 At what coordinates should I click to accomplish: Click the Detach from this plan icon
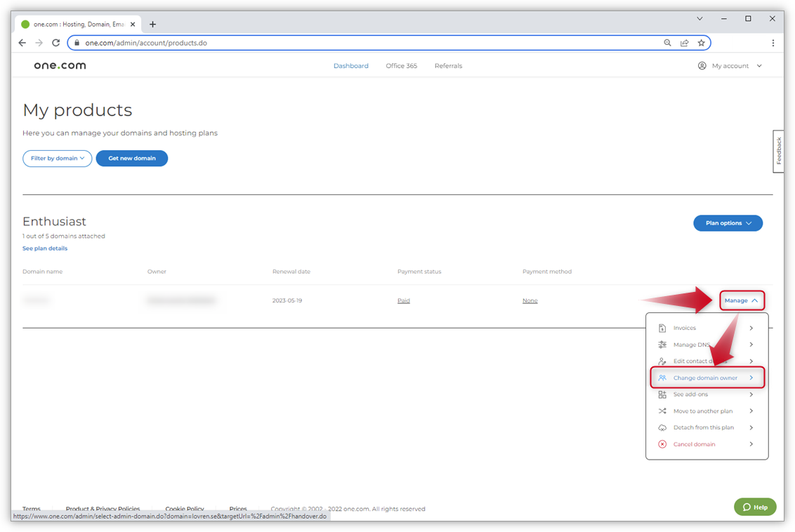coord(662,427)
